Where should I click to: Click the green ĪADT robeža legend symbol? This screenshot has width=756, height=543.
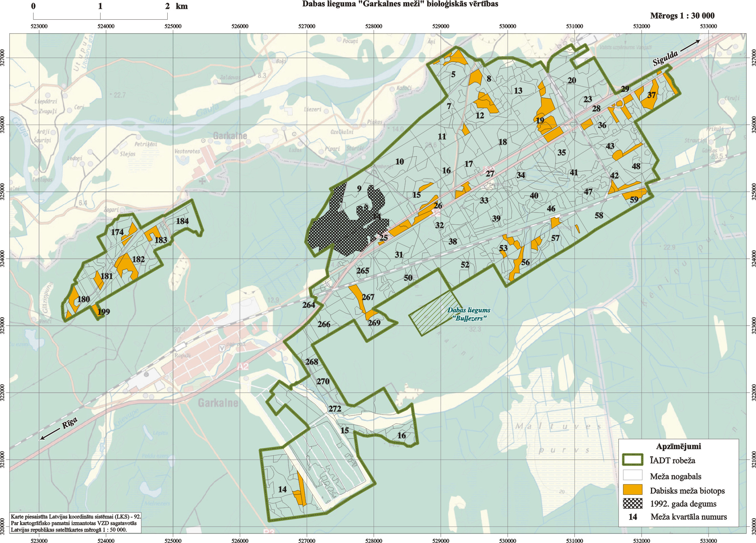tap(632, 460)
